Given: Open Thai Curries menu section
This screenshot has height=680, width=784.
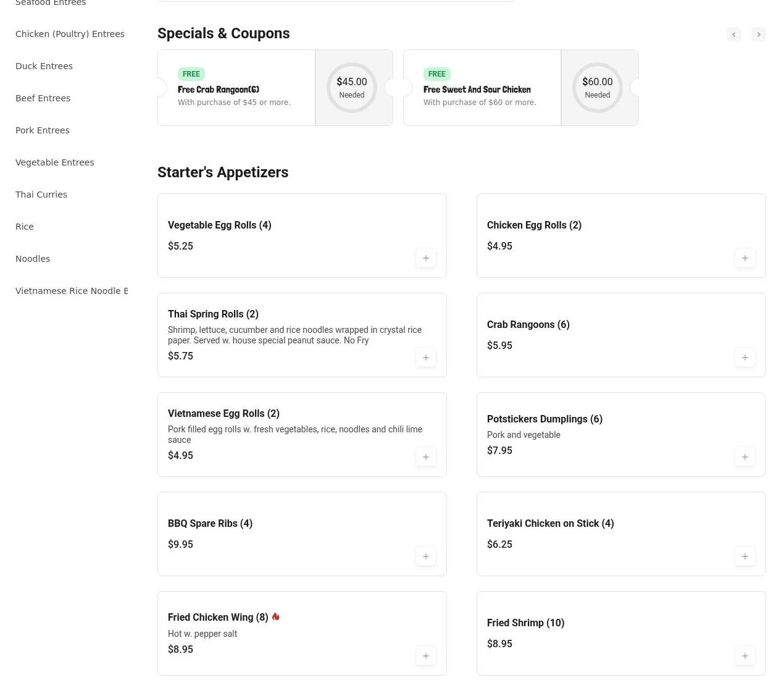Looking at the screenshot, I should (41, 195).
